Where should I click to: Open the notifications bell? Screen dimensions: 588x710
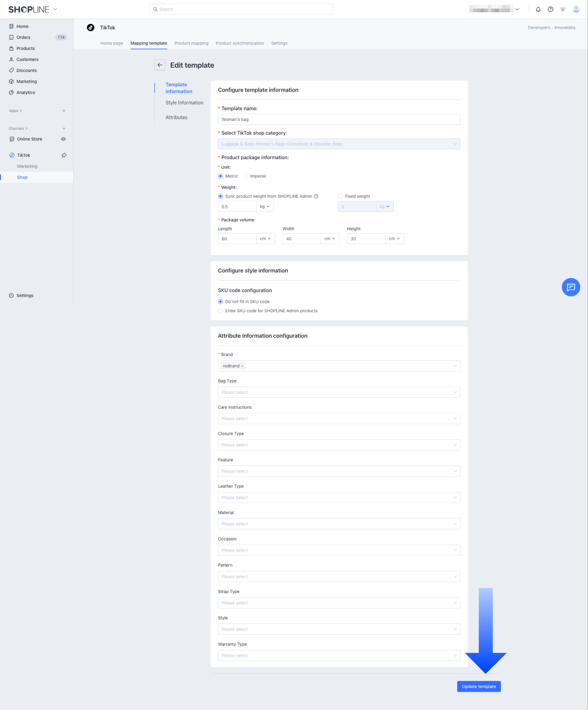point(538,9)
